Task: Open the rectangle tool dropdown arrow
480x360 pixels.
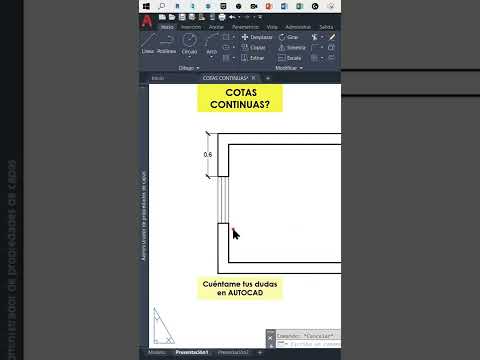Action: point(234,37)
